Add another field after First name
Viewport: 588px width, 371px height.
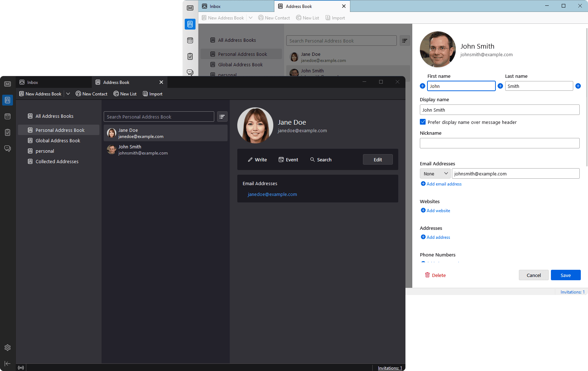tap(500, 86)
